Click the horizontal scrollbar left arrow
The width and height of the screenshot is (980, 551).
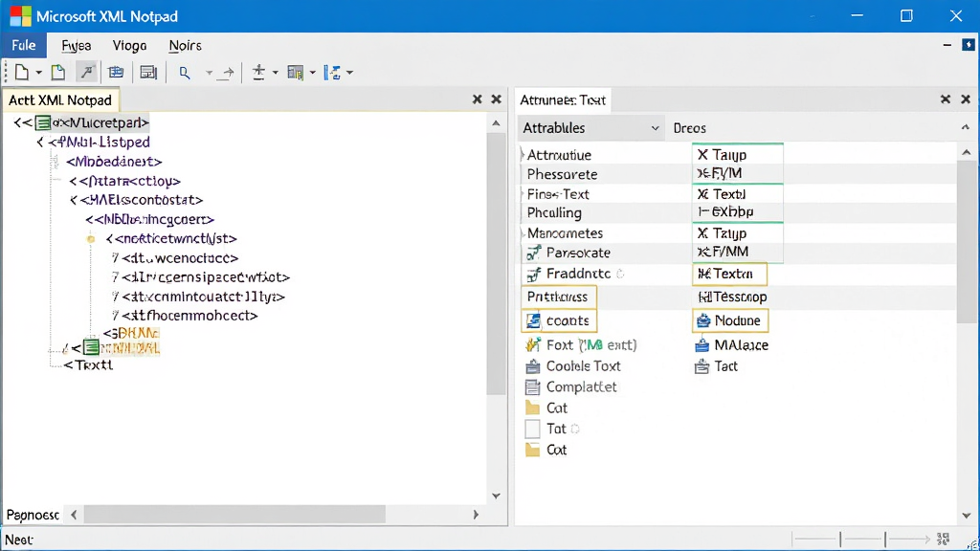[x=74, y=515]
